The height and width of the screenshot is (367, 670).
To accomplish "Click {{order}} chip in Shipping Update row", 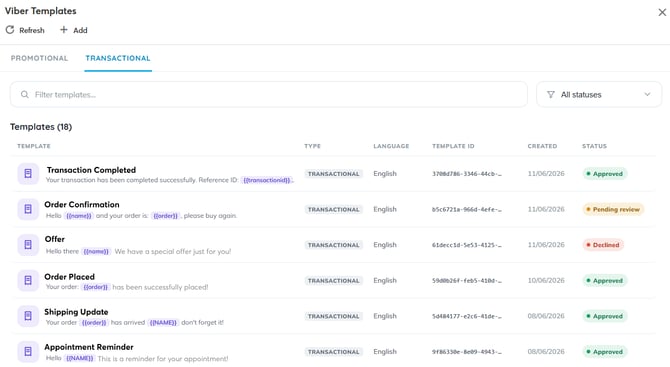I will point(94,323).
